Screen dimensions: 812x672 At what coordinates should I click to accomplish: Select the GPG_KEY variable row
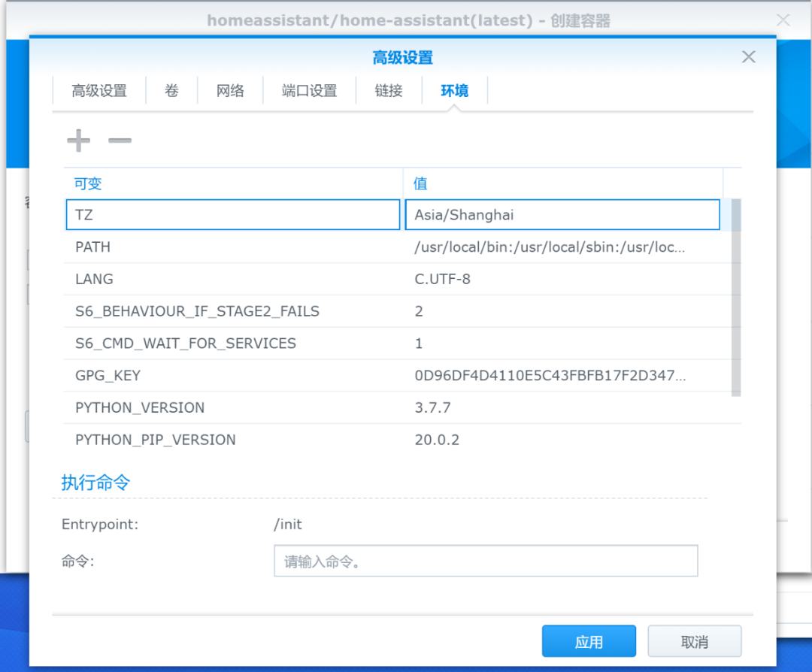tap(402, 375)
